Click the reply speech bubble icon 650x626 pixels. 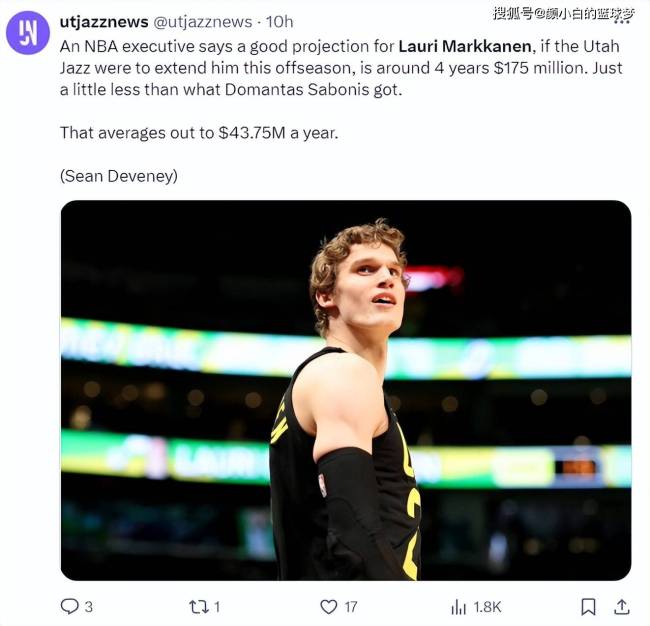pos(70,606)
